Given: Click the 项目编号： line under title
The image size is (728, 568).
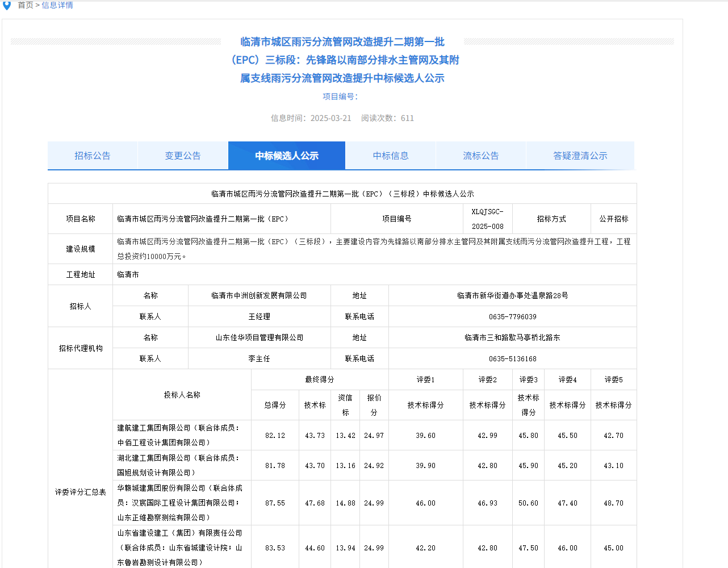Looking at the screenshot, I should pos(341,97).
